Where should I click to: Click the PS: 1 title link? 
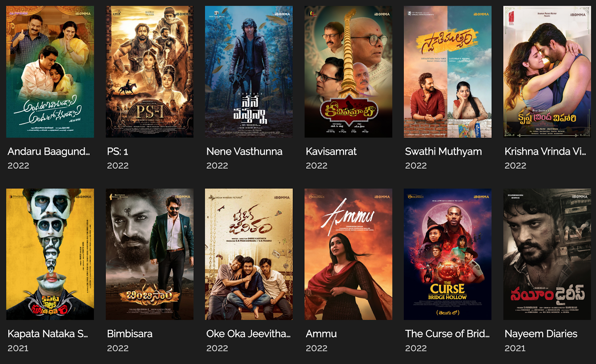117,151
